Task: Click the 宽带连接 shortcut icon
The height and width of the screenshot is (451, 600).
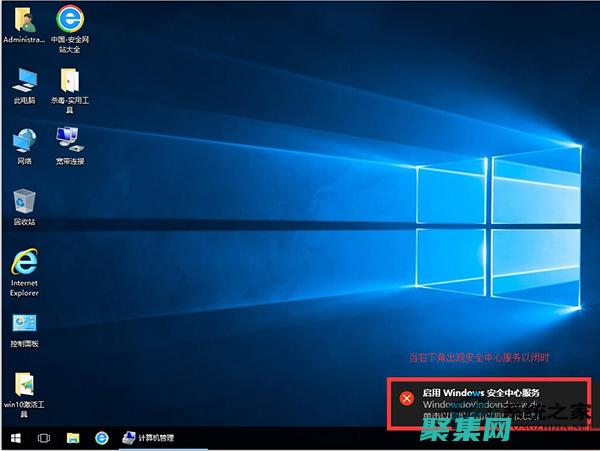Action: [x=69, y=137]
